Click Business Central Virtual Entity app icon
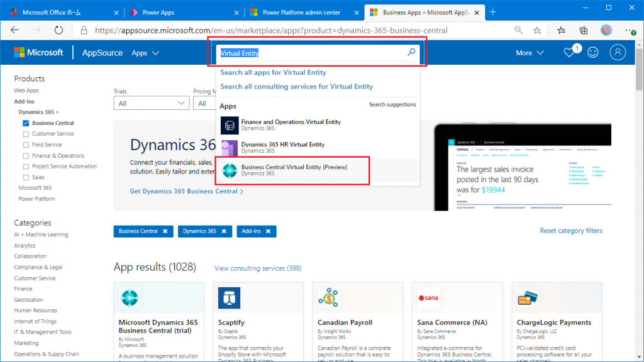This screenshot has width=644, height=362. [x=230, y=170]
